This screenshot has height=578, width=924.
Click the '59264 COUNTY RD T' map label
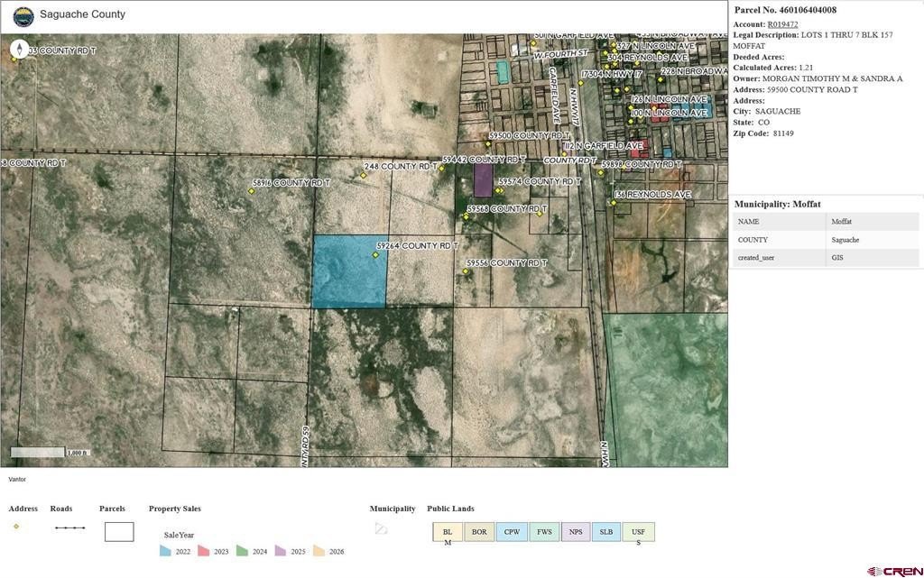pos(417,245)
